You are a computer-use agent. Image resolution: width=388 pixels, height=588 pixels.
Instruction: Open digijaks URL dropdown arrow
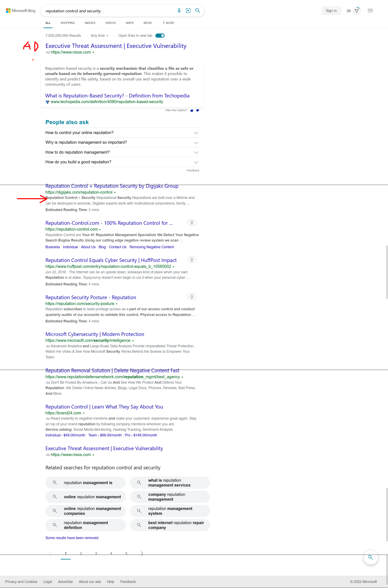(x=115, y=193)
